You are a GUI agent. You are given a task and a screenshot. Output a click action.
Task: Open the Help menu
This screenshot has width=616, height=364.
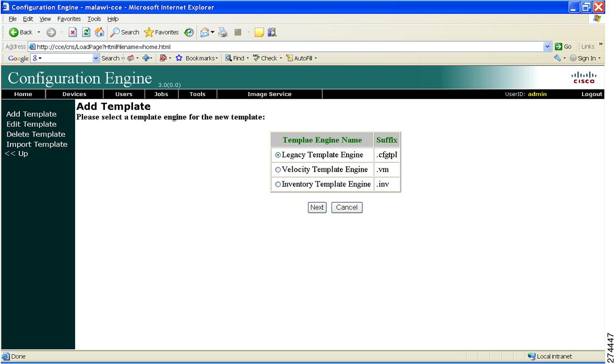tap(113, 19)
